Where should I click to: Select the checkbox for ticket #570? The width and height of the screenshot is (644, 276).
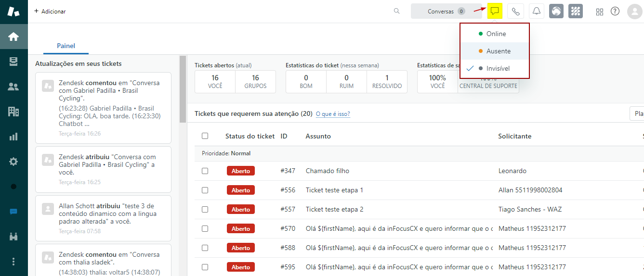(205, 228)
